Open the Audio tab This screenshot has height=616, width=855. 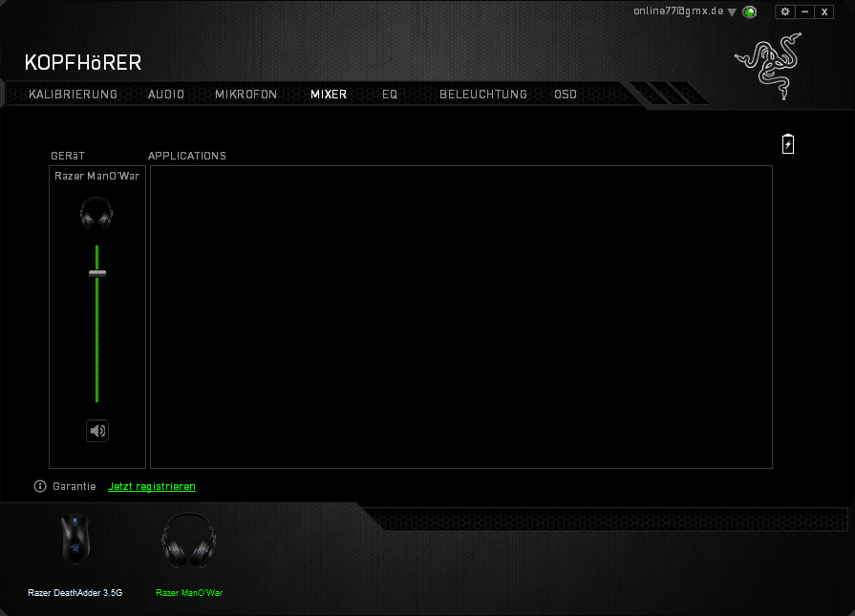click(166, 95)
